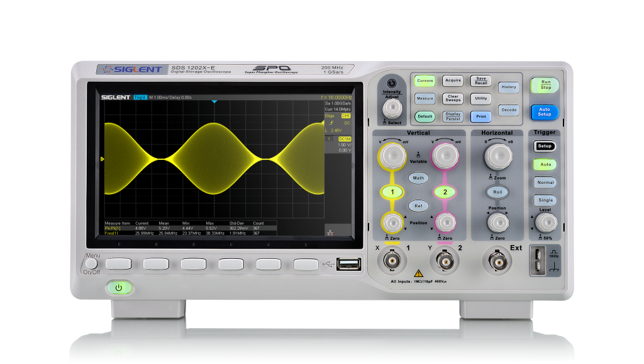This screenshot has width=644, height=364.
Task: Open the Utility menu
Action: point(481,99)
